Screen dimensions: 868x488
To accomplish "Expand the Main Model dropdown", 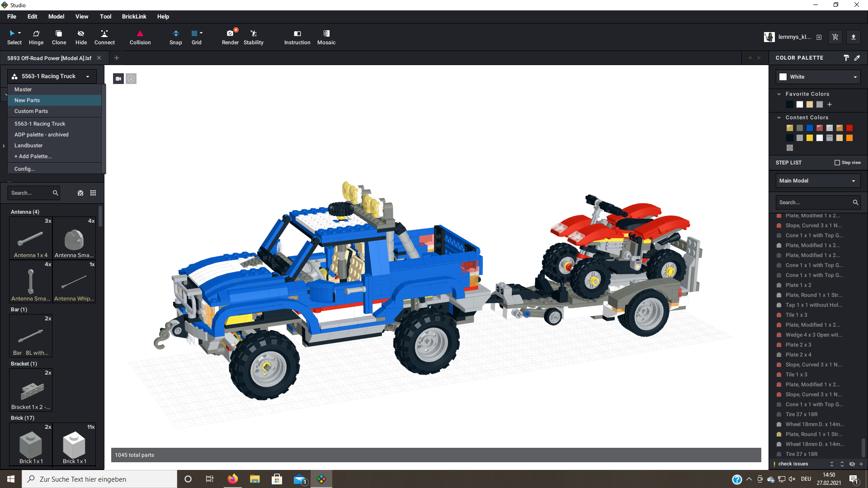I will [817, 181].
